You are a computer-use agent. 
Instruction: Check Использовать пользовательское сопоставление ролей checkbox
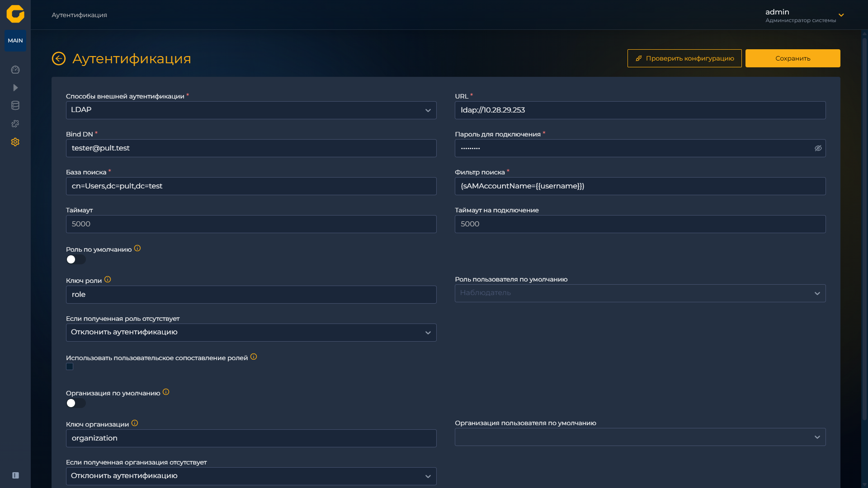(70, 366)
